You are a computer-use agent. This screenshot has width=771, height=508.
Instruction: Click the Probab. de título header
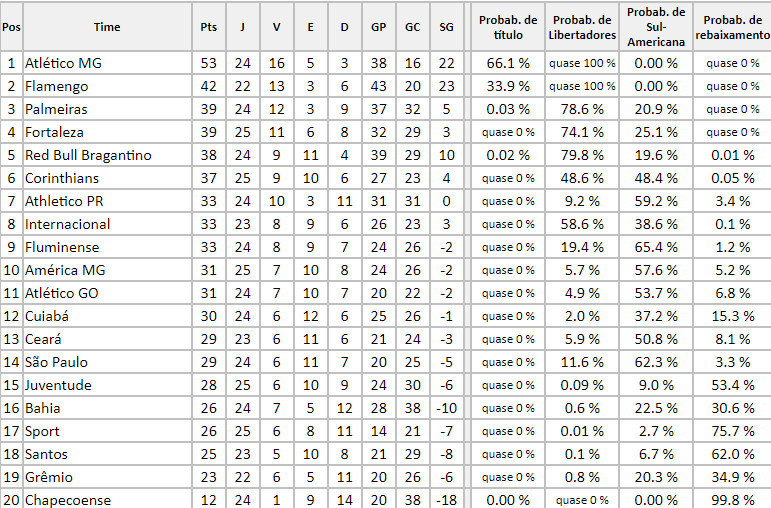tap(508, 27)
